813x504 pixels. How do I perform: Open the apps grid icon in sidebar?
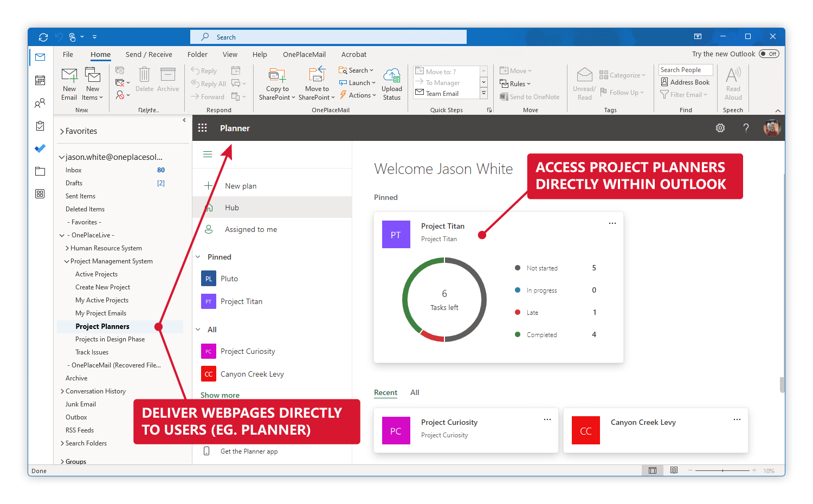(x=40, y=194)
